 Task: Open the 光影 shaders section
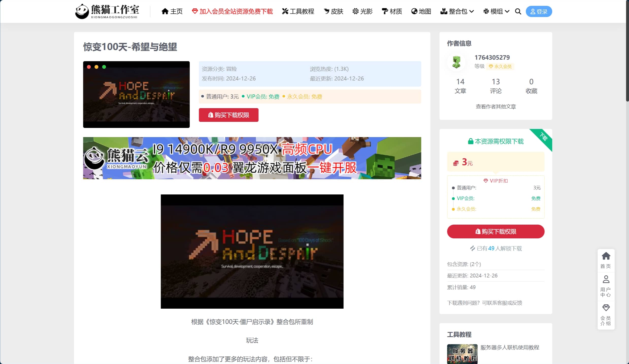362,11
